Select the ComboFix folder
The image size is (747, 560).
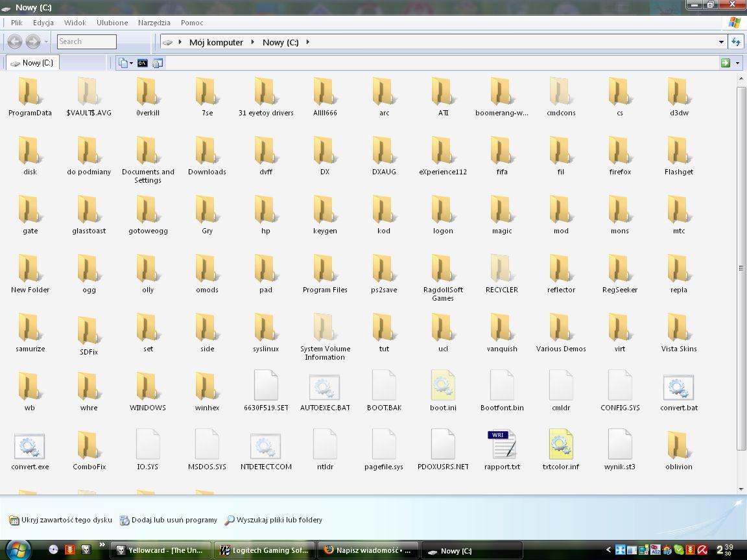click(x=89, y=450)
